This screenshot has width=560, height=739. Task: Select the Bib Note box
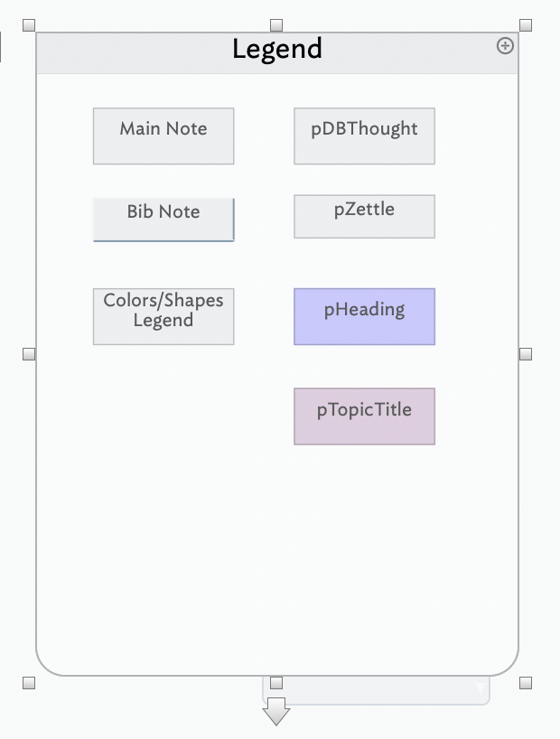163,220
